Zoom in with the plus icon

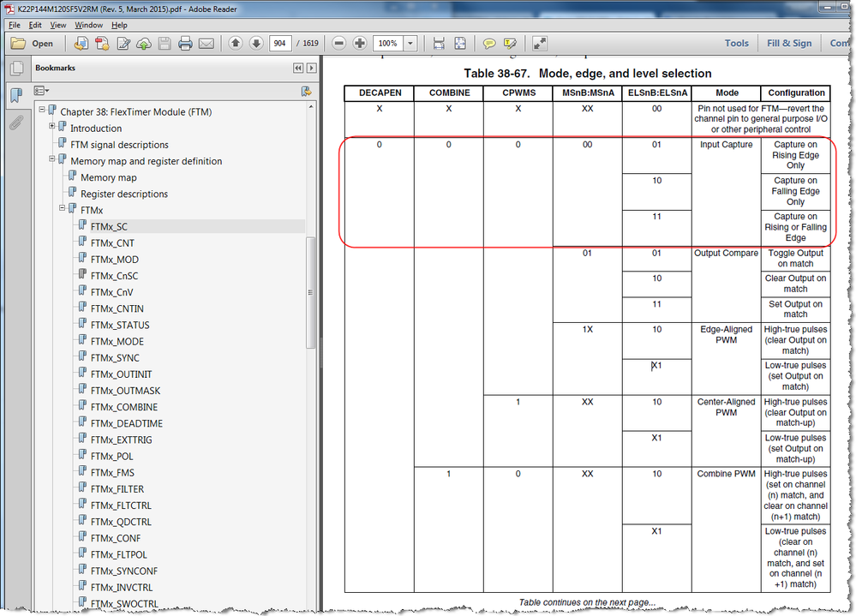(360, 43)
